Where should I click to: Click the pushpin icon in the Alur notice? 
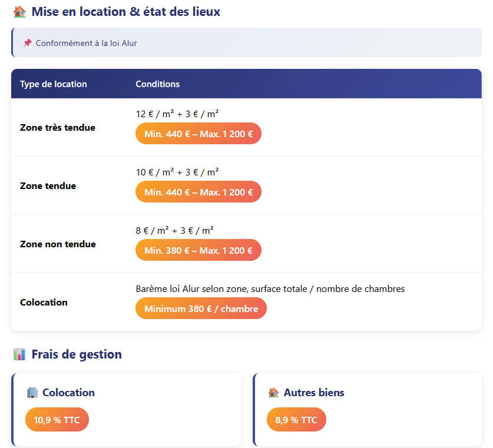pyautogui.click(x=27, y=43)
